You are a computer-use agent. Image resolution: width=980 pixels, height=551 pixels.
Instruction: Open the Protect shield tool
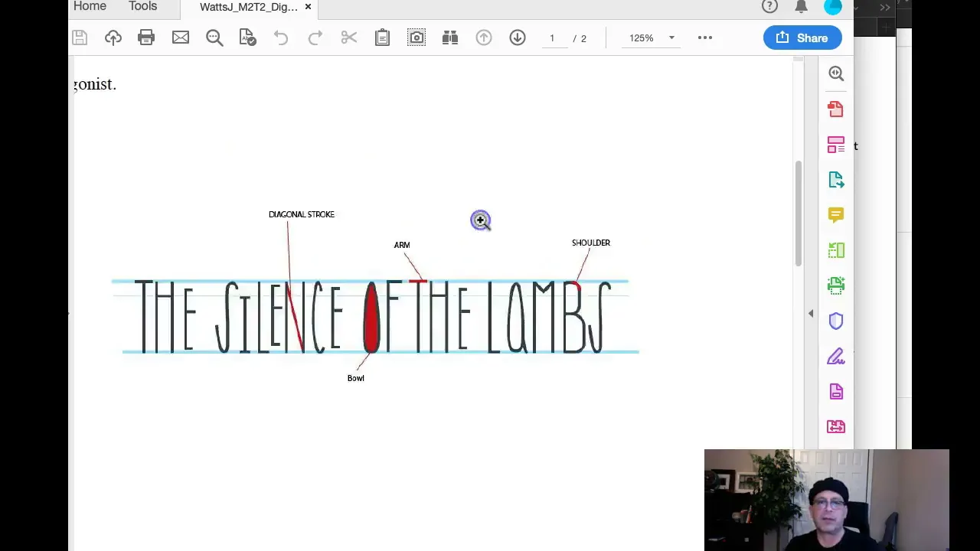point(836,321)
